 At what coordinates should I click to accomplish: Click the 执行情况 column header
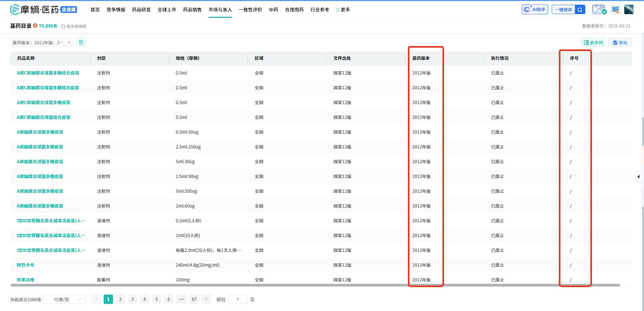click(500, 58)
